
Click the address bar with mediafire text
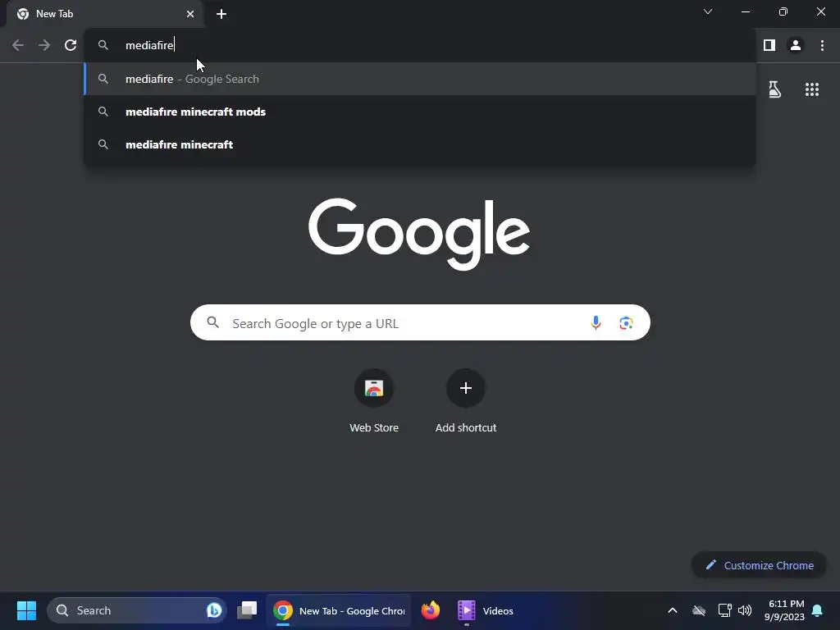[420, 45]
